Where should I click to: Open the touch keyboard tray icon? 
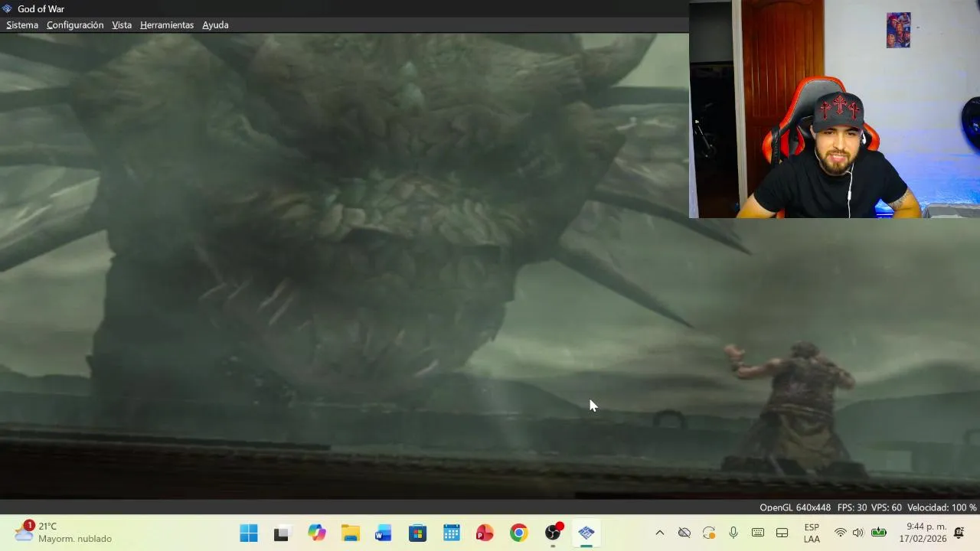click(x=758, y=533)
